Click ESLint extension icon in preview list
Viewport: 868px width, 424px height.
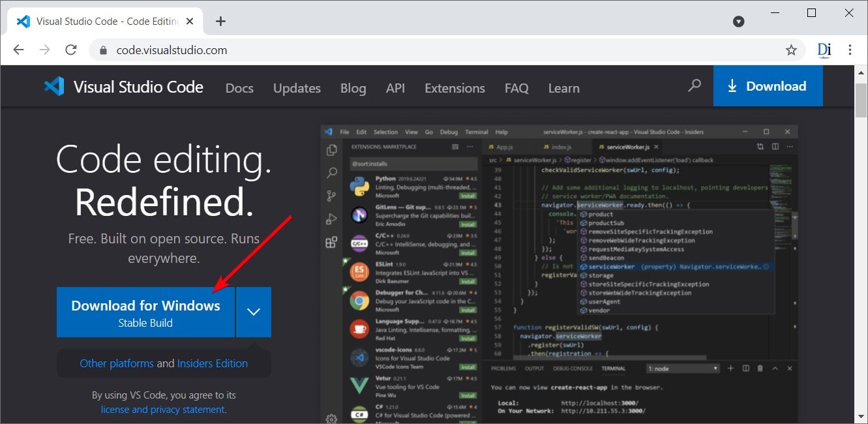359,273
